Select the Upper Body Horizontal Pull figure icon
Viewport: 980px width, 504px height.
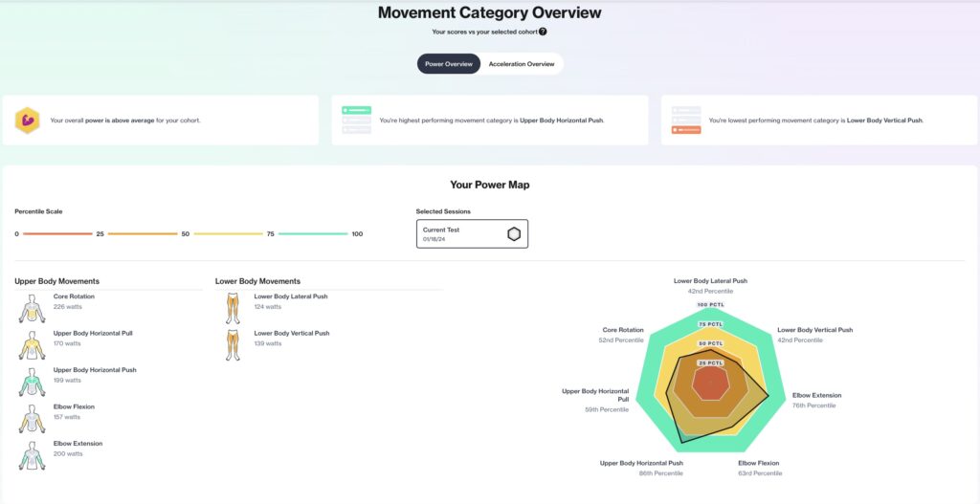coord(32,344)
